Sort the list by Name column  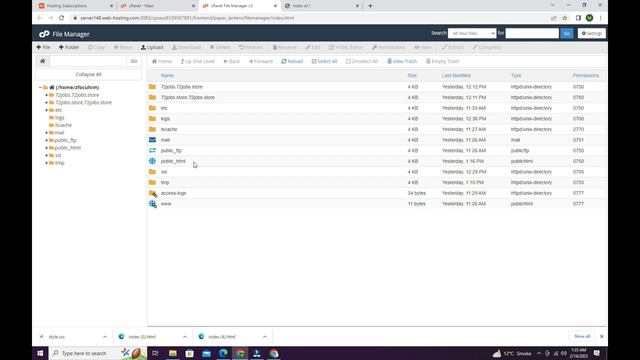point(167,76)
